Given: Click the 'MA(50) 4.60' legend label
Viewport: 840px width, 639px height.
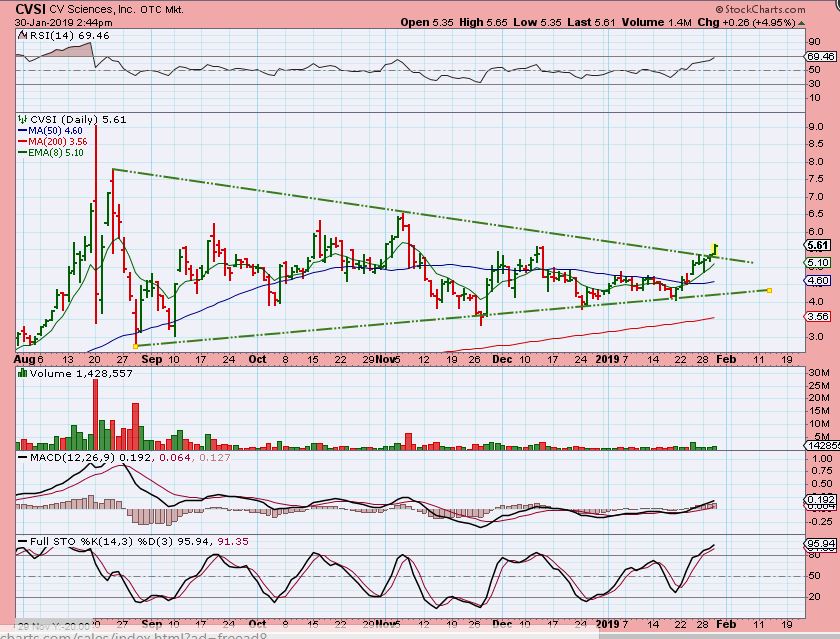Looking at the screenshot, I should [56, 131].
